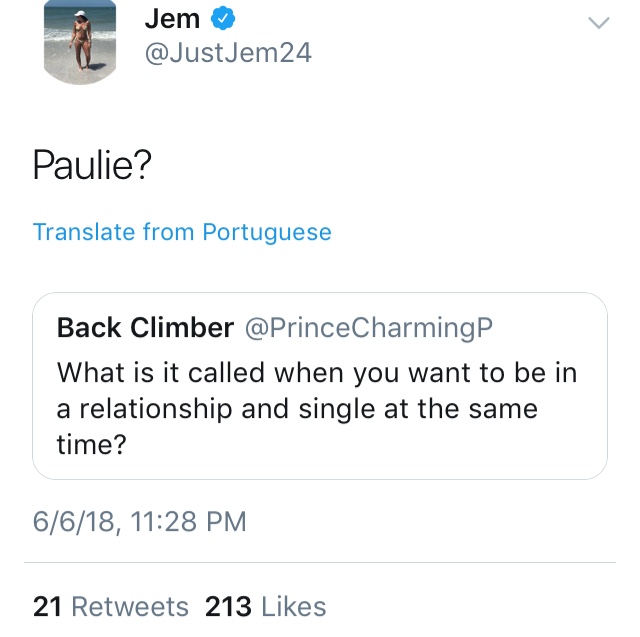640x637 pixels.
Task: Tap the word "Portuguese" in translate link
Action: coord(267,233)
